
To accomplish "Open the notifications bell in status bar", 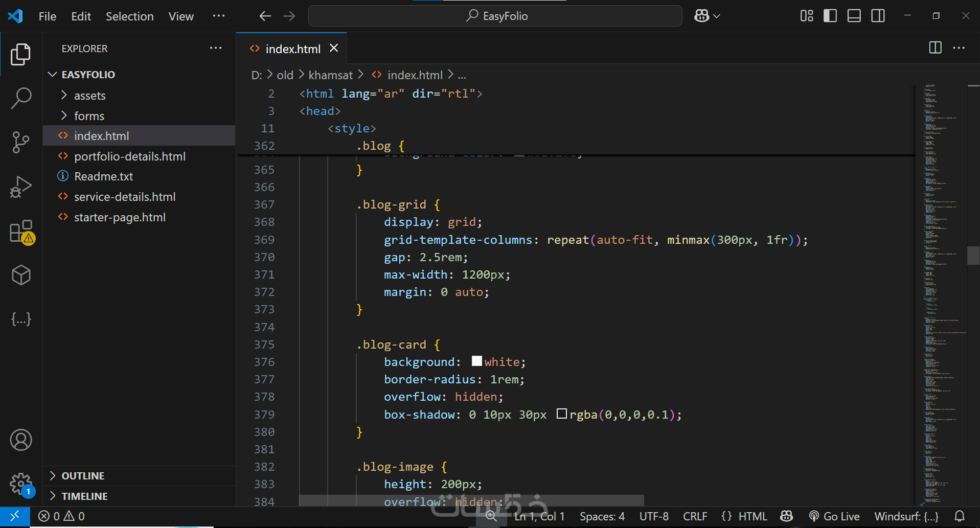I will (x=960, y=516).
